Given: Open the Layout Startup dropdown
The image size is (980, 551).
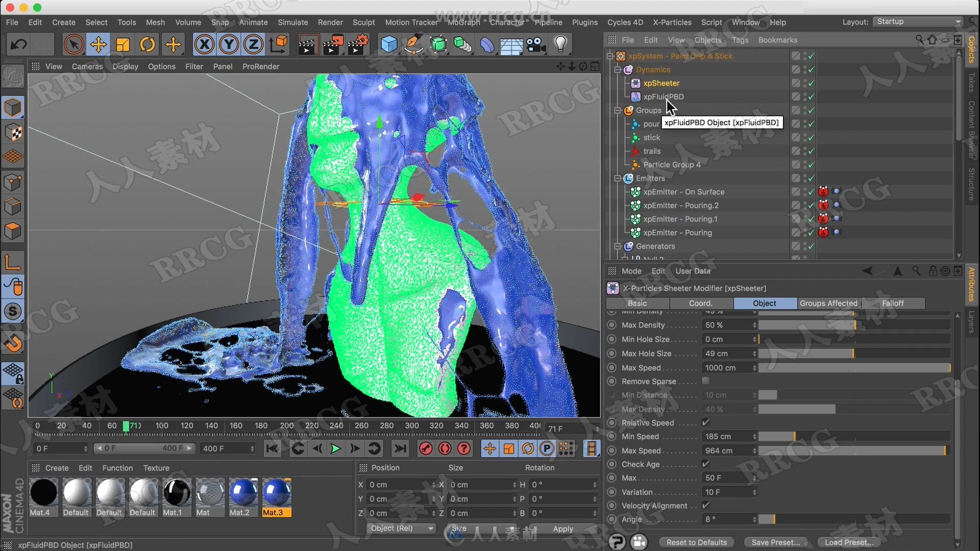Looking at the screenshot, I should [918, 21].
